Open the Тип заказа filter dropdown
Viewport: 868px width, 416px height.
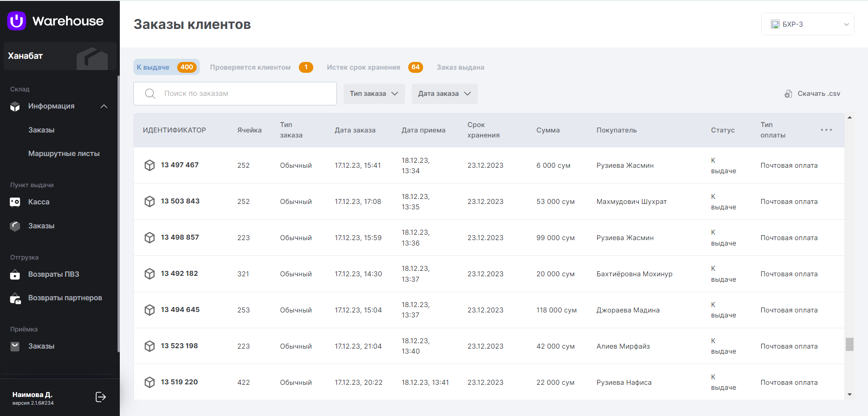pos(374,94)
